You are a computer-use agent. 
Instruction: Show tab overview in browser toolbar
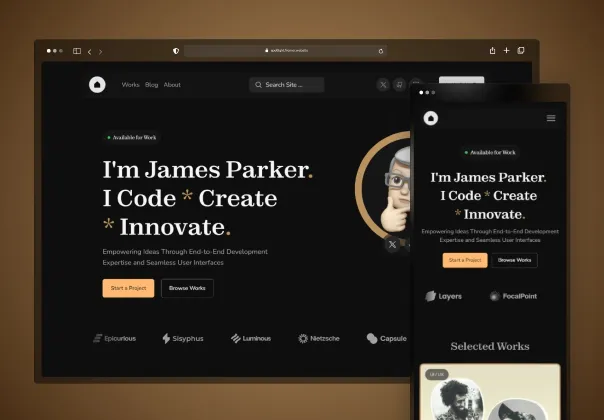pos(521,50)
